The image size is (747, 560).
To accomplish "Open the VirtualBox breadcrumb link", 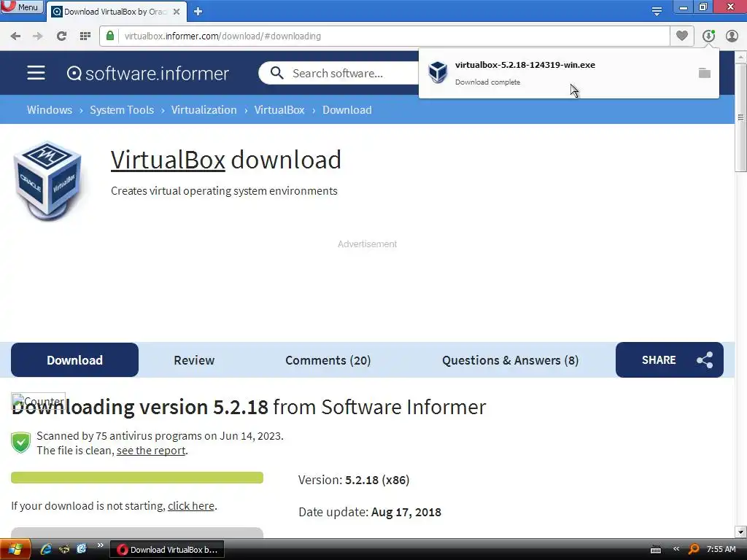I will tap(279, 110).
